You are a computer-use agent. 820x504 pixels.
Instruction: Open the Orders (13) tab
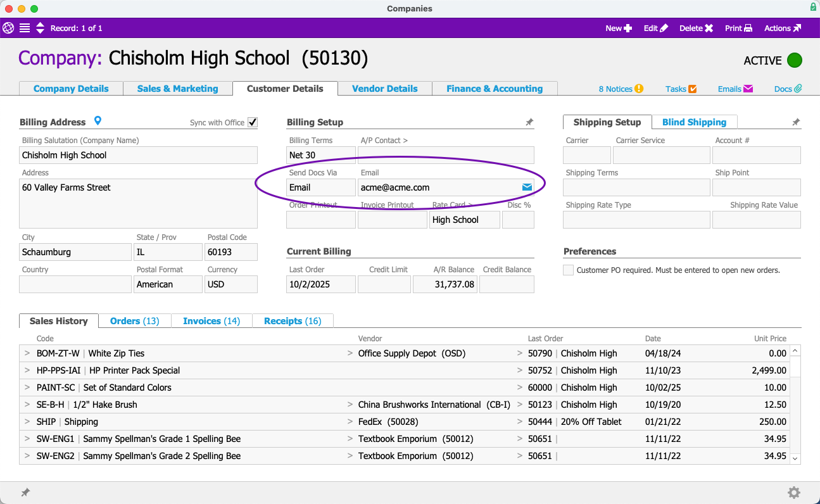(x=135, y=321)
